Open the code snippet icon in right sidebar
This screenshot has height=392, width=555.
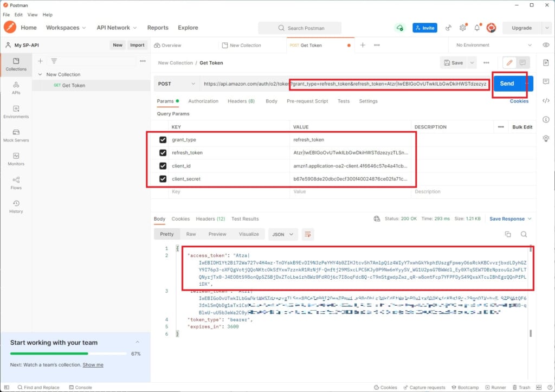[x=546, y=101]
